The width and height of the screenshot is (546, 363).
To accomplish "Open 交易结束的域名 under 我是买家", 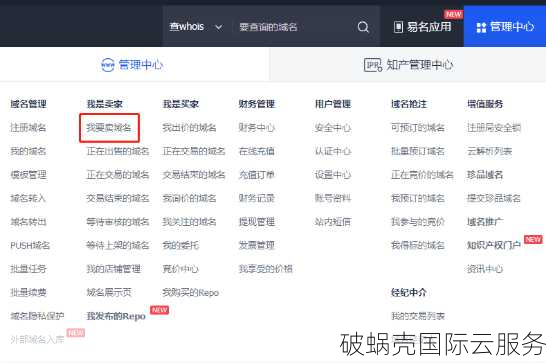I will pyautogui.click(x=194, y=175).
